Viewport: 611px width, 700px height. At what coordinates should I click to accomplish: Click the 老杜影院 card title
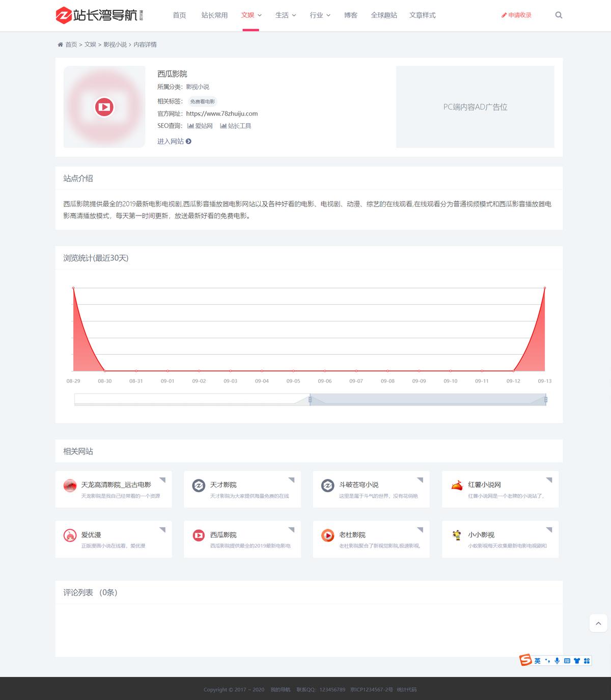tap(352, 535)
